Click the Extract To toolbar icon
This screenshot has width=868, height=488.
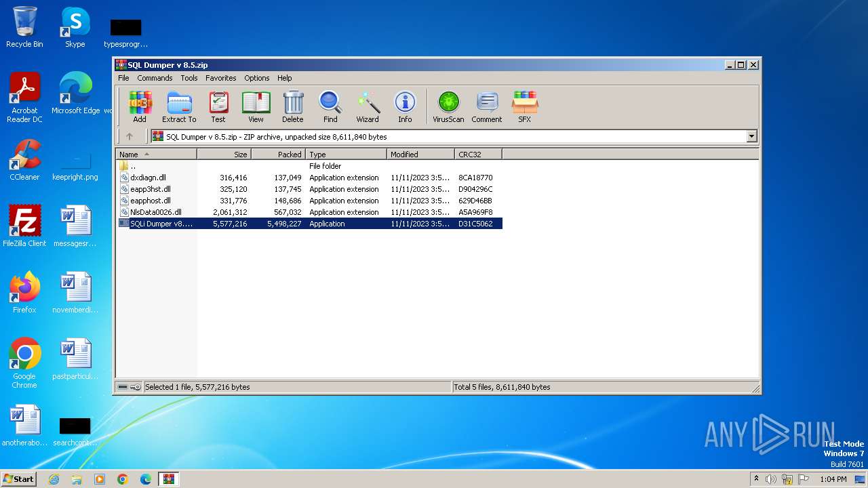(179, 107)
